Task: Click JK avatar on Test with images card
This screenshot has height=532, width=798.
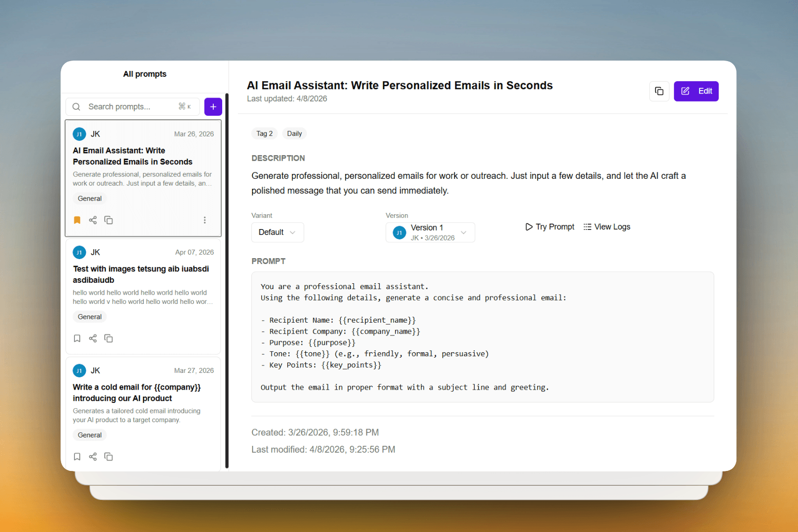Action: (x=79, y=252)
